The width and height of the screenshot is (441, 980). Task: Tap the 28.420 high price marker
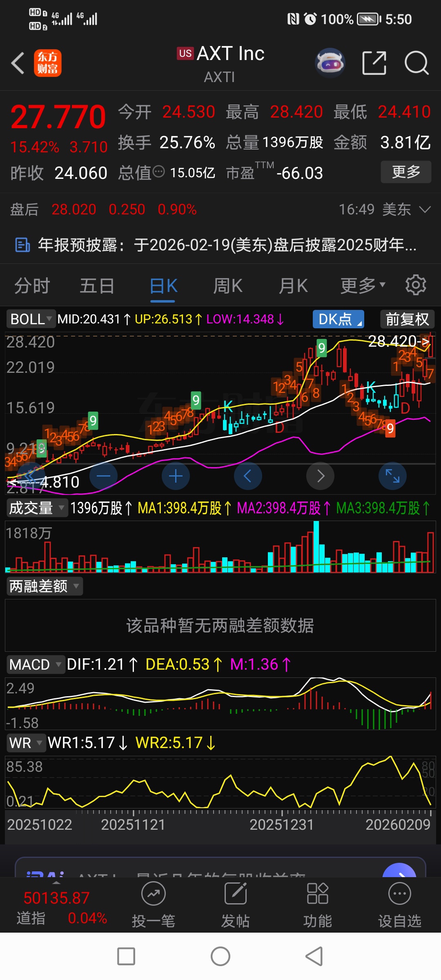click(398, 341)
